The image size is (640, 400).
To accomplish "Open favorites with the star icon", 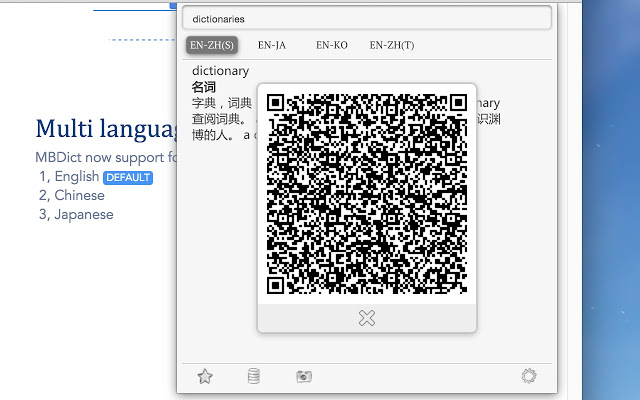I will coord(205,376).
